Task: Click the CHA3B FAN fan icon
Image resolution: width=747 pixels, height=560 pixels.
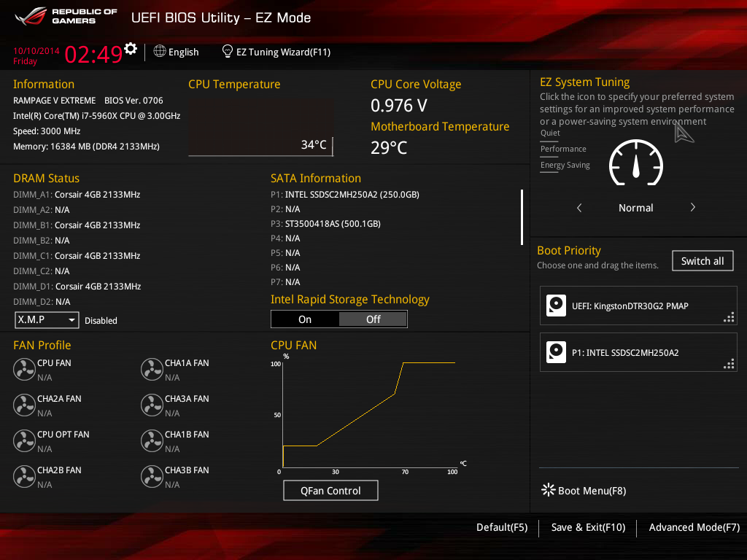Action: click(152, 476)
